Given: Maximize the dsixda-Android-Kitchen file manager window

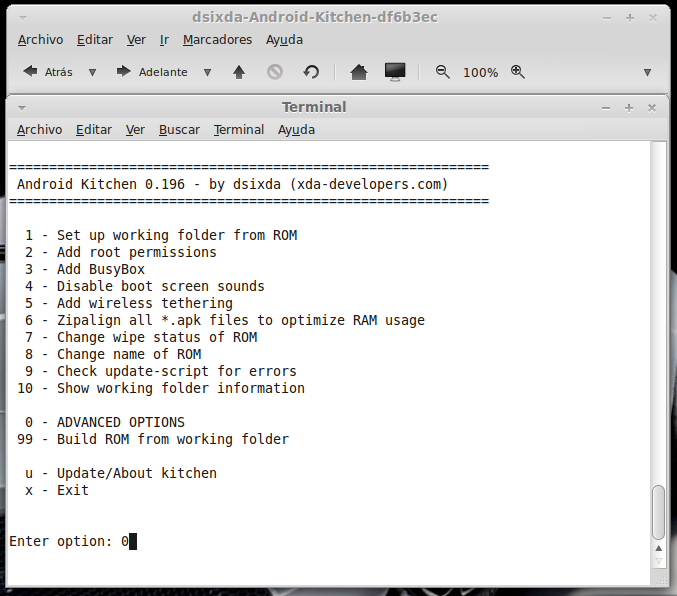Looking at the screenshot, I should [630, 18].
